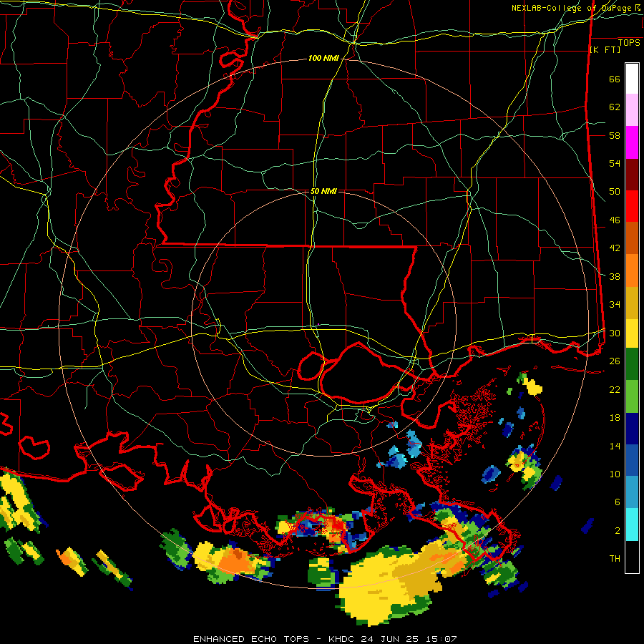The image size is (644, 644).
Task: Click the "50 NMI" range ring label
Action: [x=323, y=191]
